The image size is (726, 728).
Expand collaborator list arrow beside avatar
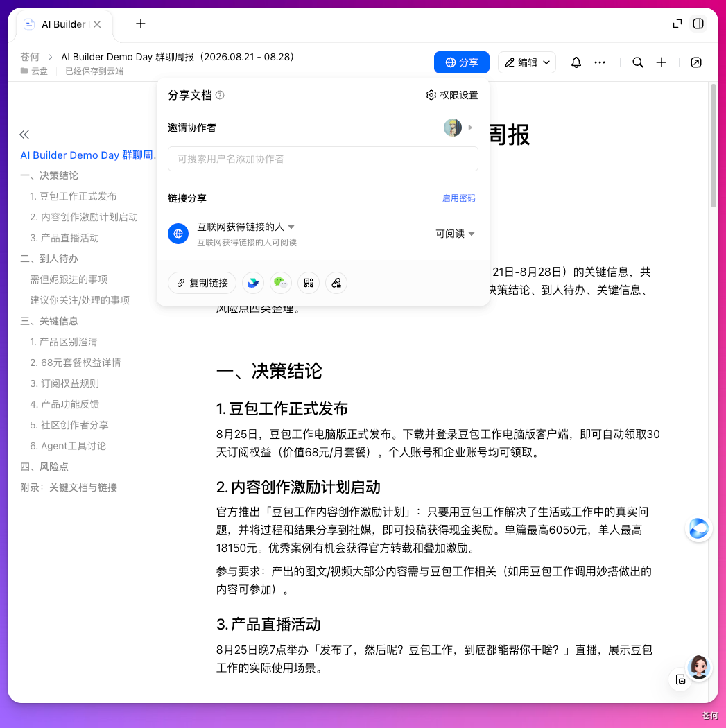pos(470,127)
